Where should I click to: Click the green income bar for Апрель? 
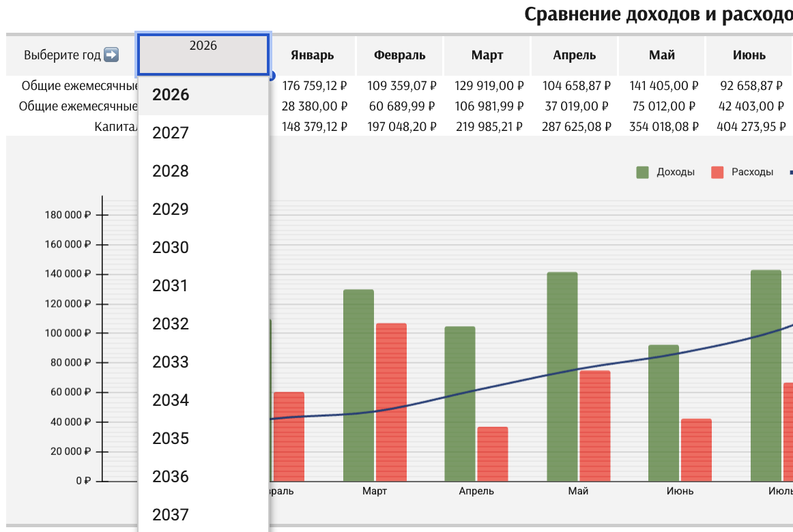pyautogui.click(x=460, y=404)
